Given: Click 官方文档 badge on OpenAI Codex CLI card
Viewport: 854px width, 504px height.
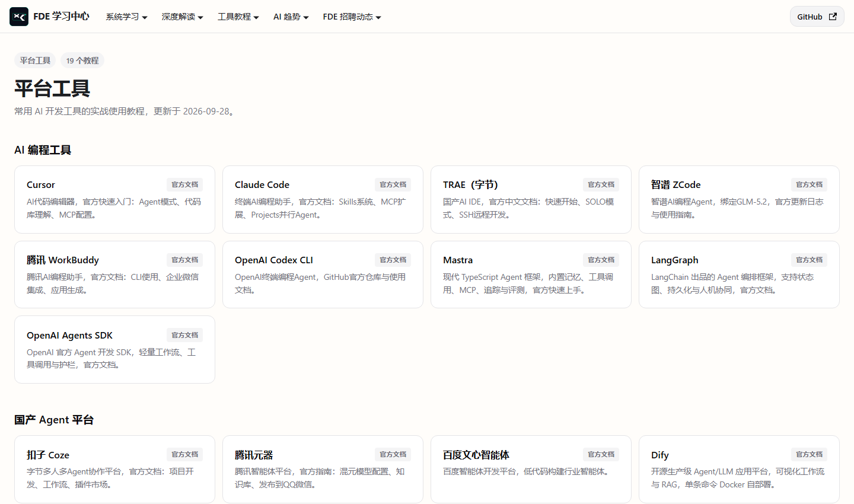Looking at the screenshot, I should [393, 260].
